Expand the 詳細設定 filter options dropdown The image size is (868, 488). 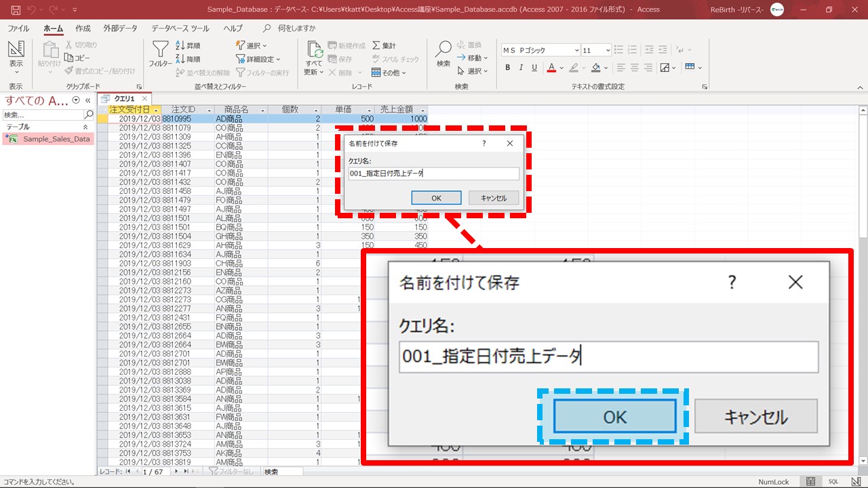tap(258, 59)
